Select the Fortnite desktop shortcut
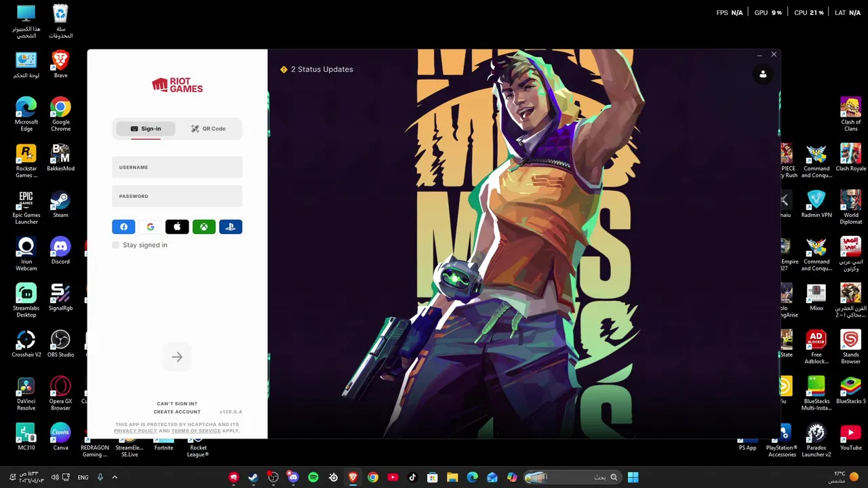 (x=163, y=447)
